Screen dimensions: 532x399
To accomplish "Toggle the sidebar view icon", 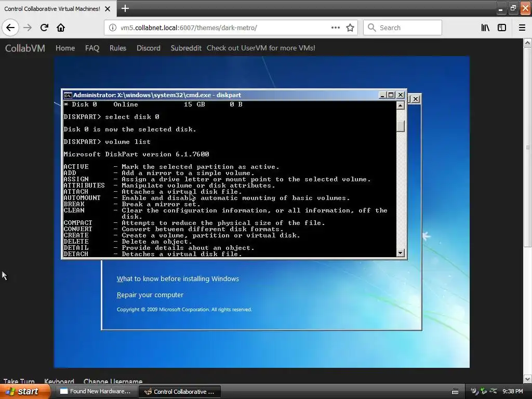I will (502, 28).
